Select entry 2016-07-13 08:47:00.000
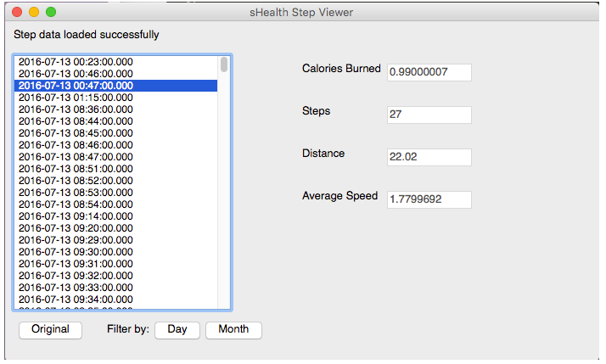 115,157
